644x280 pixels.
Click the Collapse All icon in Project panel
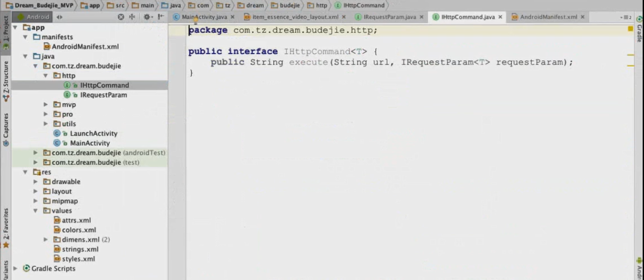click(132, 17)
